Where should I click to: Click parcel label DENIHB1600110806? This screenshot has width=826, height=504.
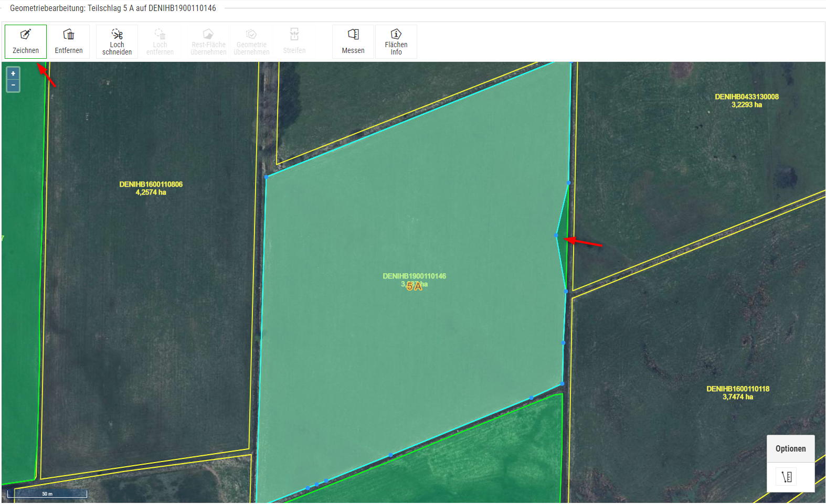[151, 185]
